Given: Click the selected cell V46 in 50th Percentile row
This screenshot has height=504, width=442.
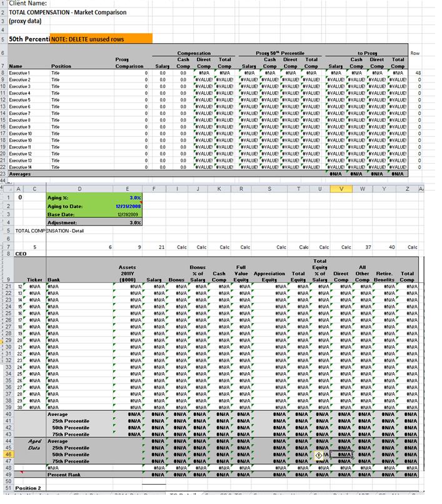Looking at the screenshot, I should [x=341, y=455].
